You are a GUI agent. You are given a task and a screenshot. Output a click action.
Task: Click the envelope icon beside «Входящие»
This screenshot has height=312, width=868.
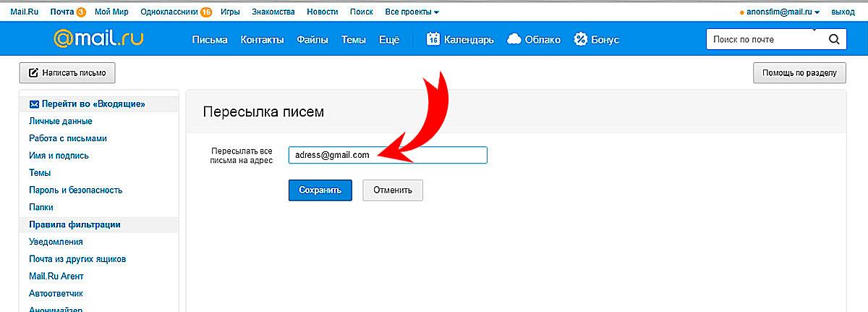coord(34,104)
